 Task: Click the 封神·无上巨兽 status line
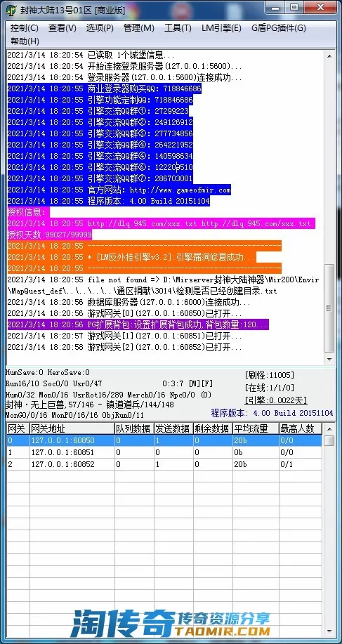(88, 405)
